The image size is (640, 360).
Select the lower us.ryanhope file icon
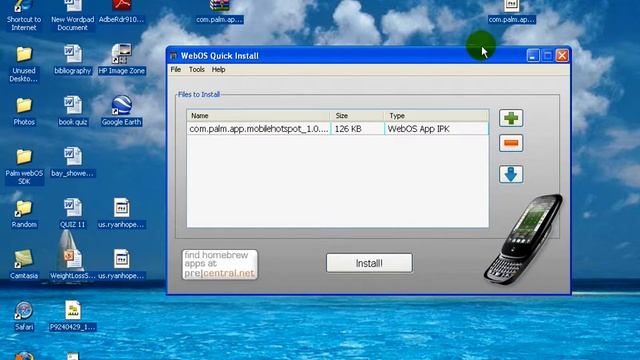pos(122,264)
